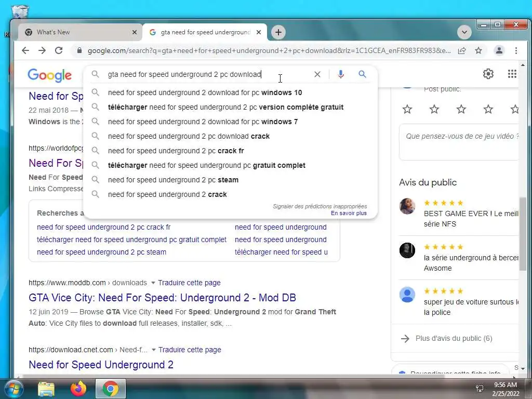Go forward using Chrome's forward arrow
This screenshot has width=532, height=399.
[42, 50]
